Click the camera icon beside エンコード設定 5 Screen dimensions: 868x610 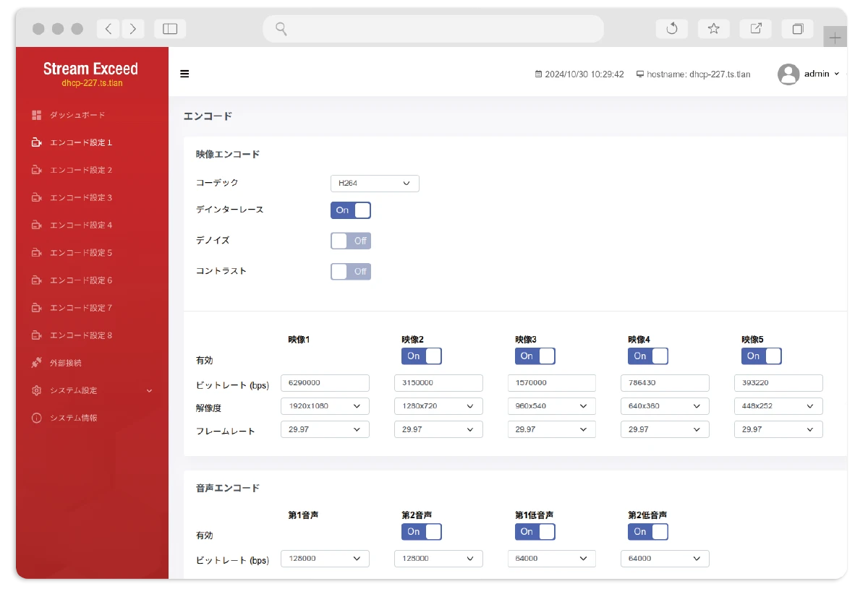(x=37, y=253)
